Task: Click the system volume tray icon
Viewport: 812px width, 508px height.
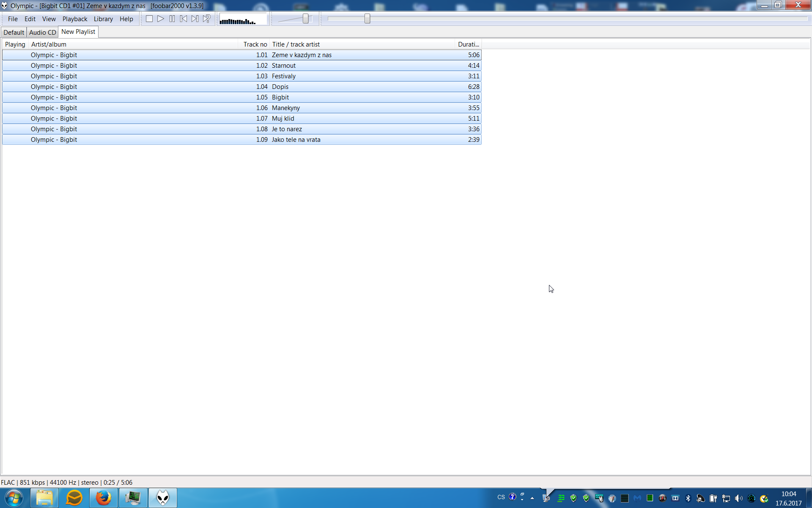Action: click(x=738, y=498)
